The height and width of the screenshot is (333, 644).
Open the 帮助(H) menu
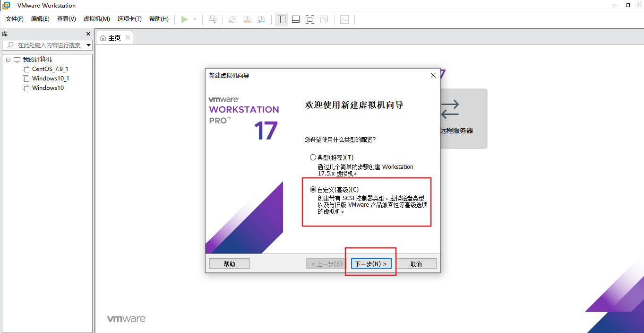[x=159, y=19]
